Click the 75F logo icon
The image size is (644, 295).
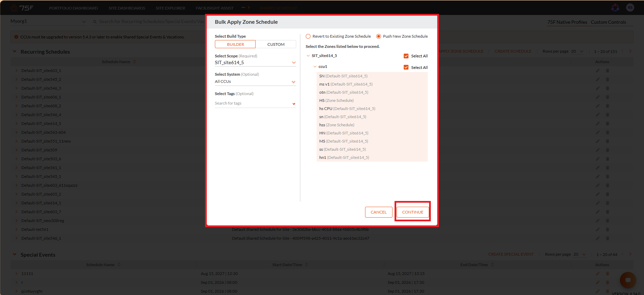pyautogui.click(x=22, y=8)
